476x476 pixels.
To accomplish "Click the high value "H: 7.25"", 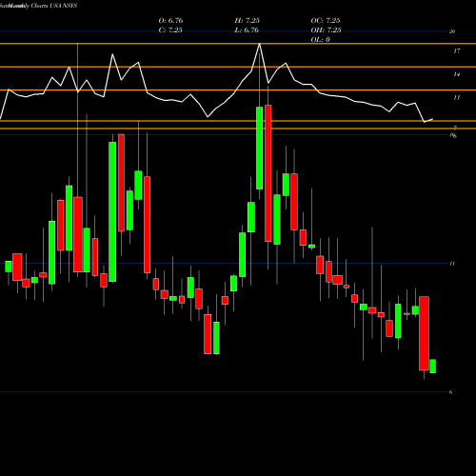I will pyautogui.click(x=247, y=21).
